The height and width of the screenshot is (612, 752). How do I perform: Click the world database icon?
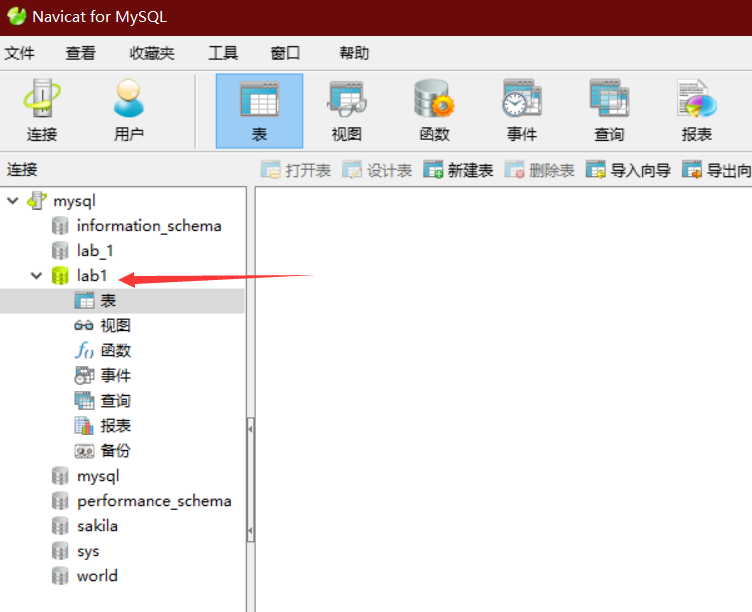click(x=60, y=576)
